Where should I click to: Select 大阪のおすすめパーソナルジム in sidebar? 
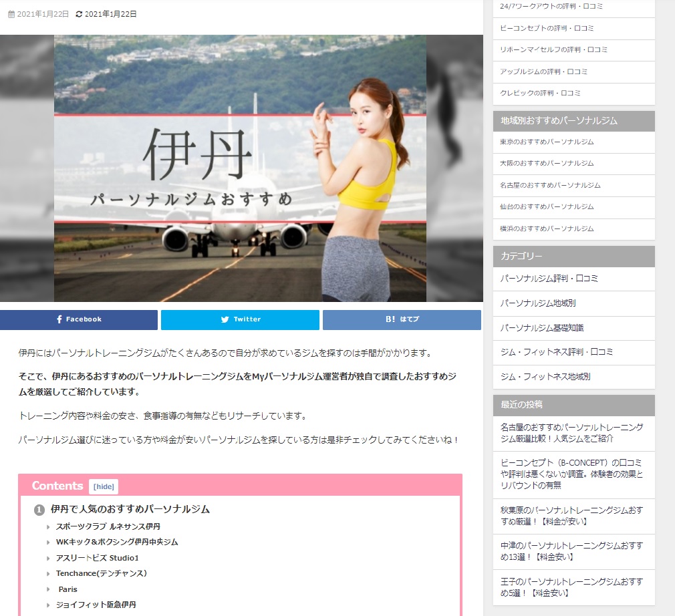click(x=547, y=163)
